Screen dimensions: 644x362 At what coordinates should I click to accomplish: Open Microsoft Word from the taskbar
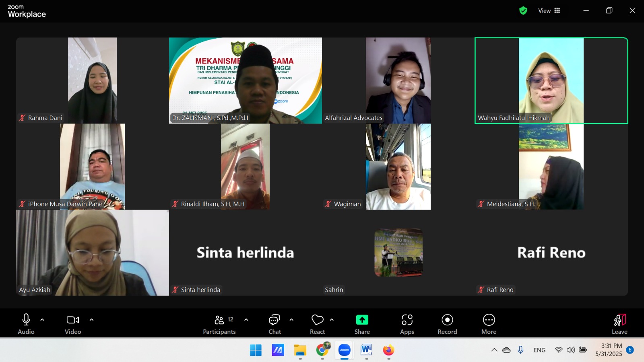click(366, 350)
